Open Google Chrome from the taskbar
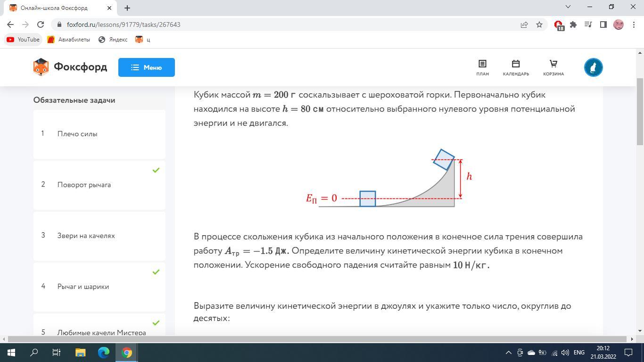The image size is (644, 362). [x=127, y=353]
